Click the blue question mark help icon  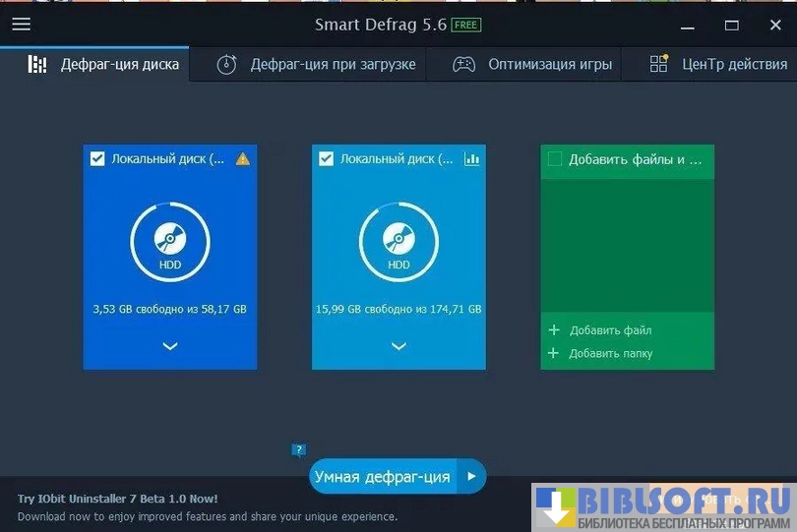pyautogui.click(x=299, y=450)
